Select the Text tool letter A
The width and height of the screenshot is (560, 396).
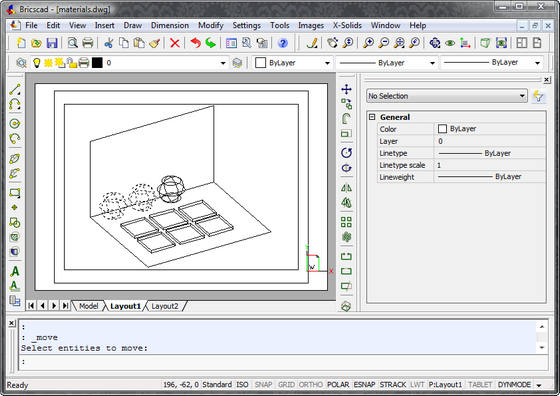pyautogui.click(x=15, y=271)
